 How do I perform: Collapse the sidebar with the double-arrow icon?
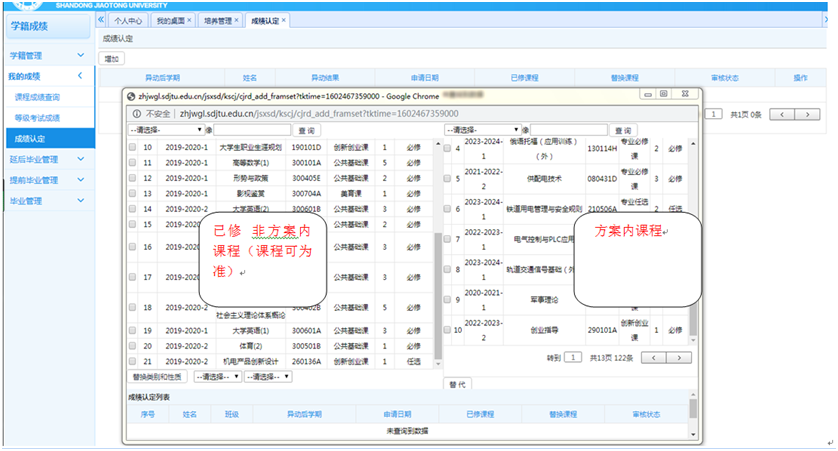pyautogui.click(x=101, y=20)
